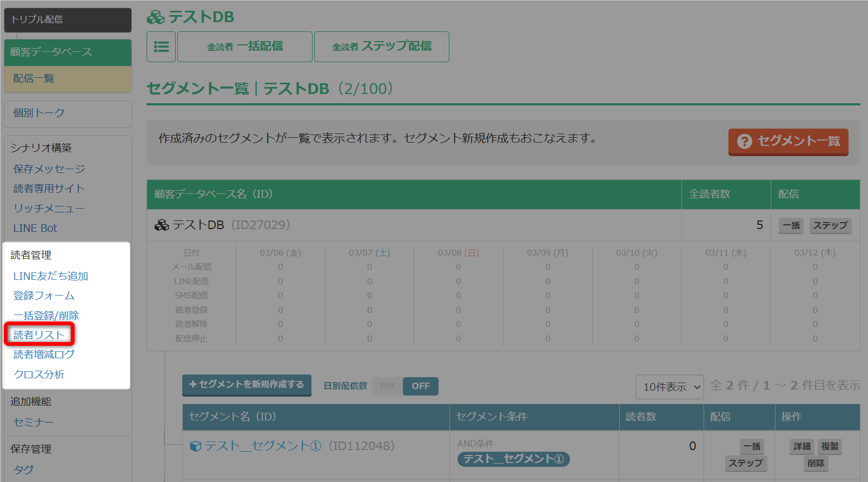868x482 pixels.
Task: Turn the 日別配信数 toggle ON
Action: 387,386
